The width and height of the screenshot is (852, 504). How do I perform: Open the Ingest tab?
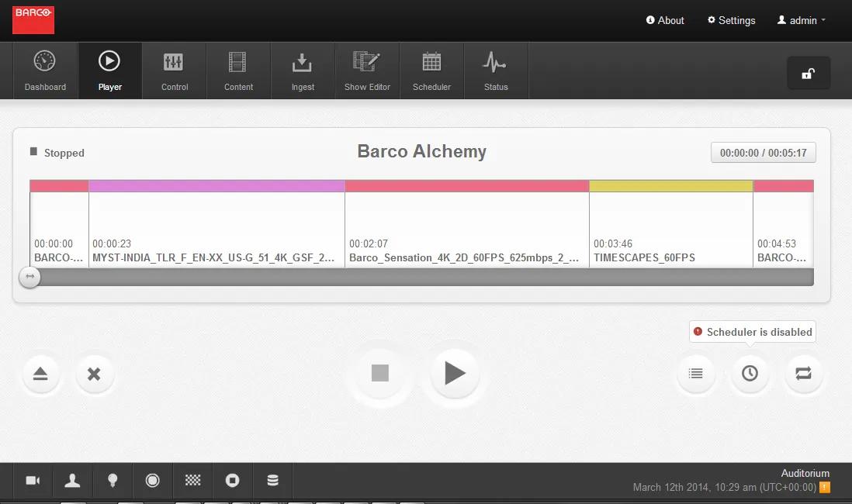[303, 71]
